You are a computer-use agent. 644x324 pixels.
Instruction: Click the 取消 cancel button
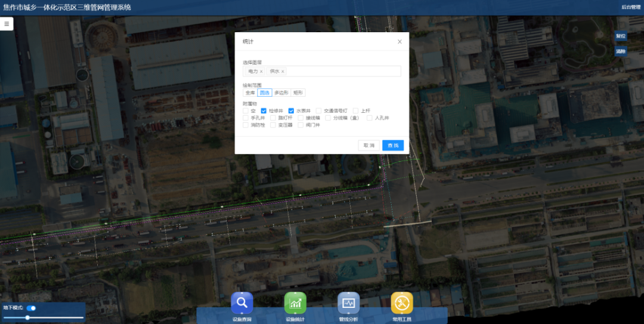click(369, 146)
